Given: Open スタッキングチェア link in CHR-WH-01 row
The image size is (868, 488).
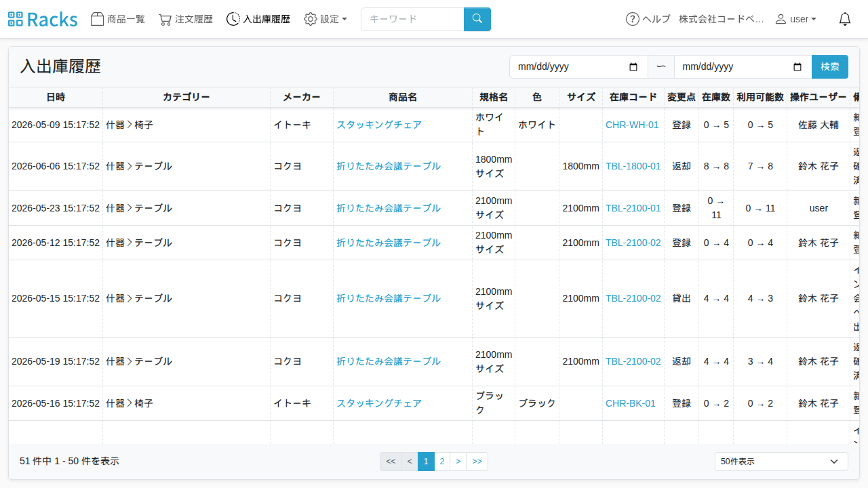Looking at the screenshot, I should tap(379, 125).
